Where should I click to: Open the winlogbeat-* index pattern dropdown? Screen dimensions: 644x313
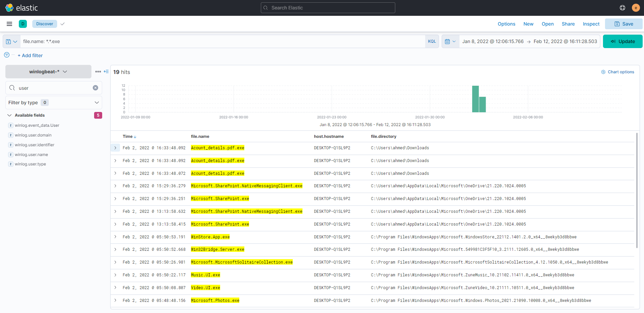pos(48,72)
